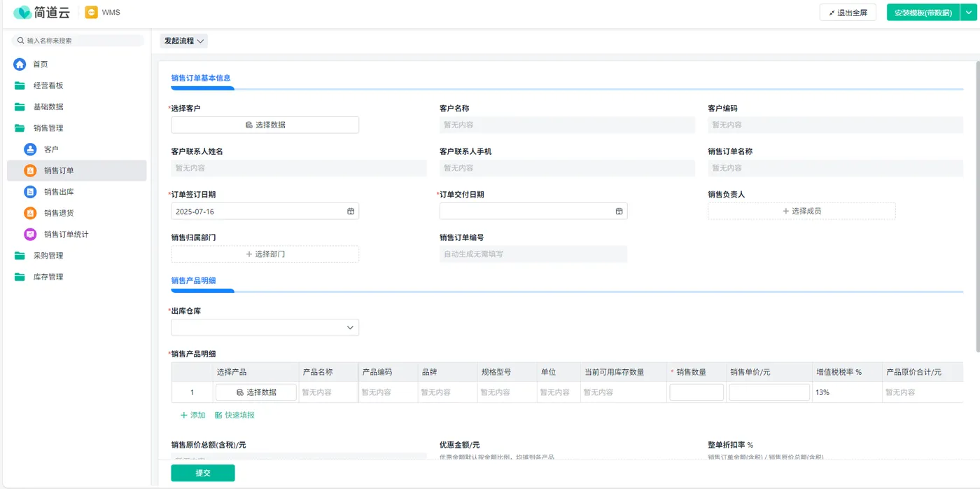980x489 pixels.
Task: Click the 简道云 logo
Action: (41, 13)
